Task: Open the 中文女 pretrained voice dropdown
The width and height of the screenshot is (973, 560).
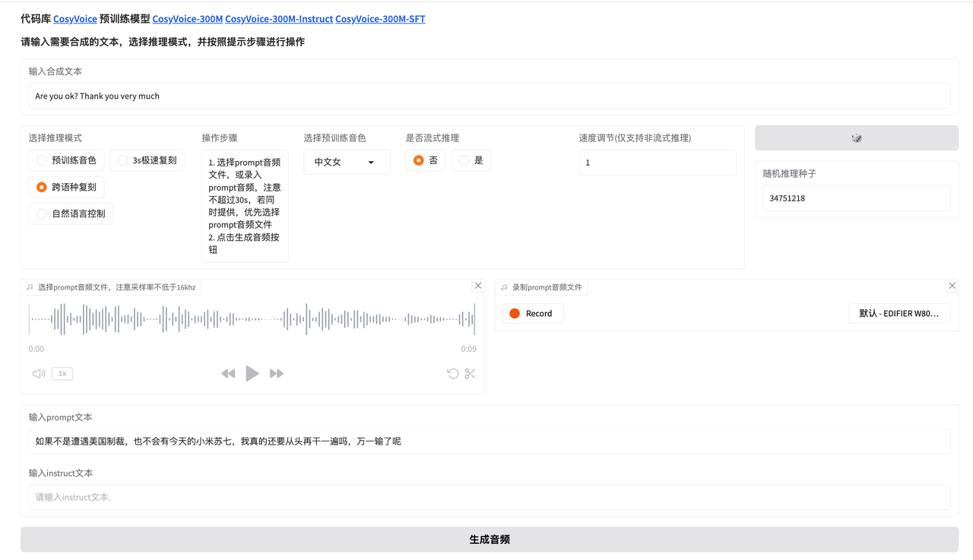Action: pos(347,162)
